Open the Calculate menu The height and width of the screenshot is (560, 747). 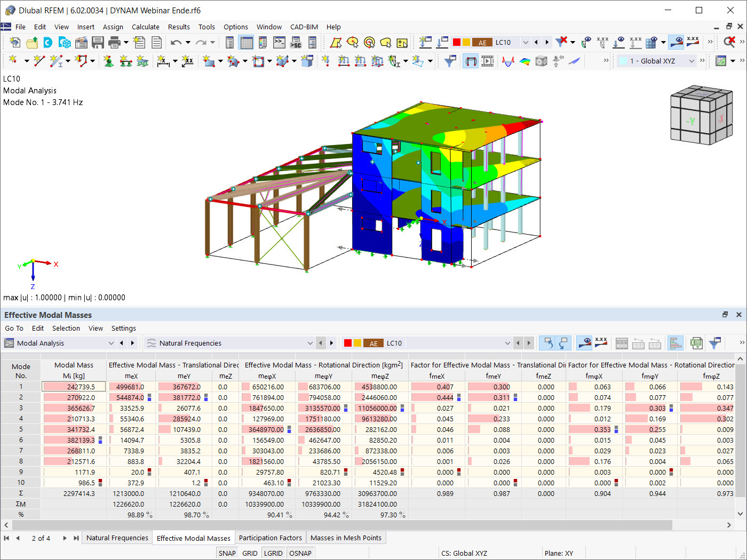(x=145, y=27)
